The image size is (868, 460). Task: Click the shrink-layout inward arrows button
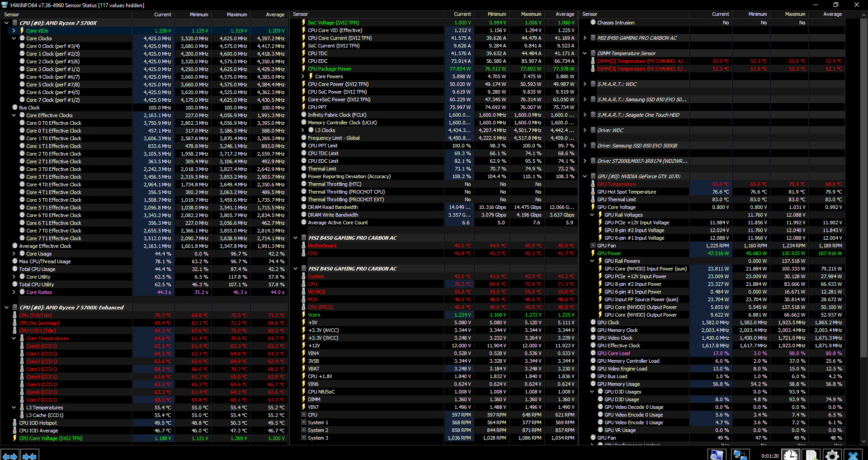(29, 455)
